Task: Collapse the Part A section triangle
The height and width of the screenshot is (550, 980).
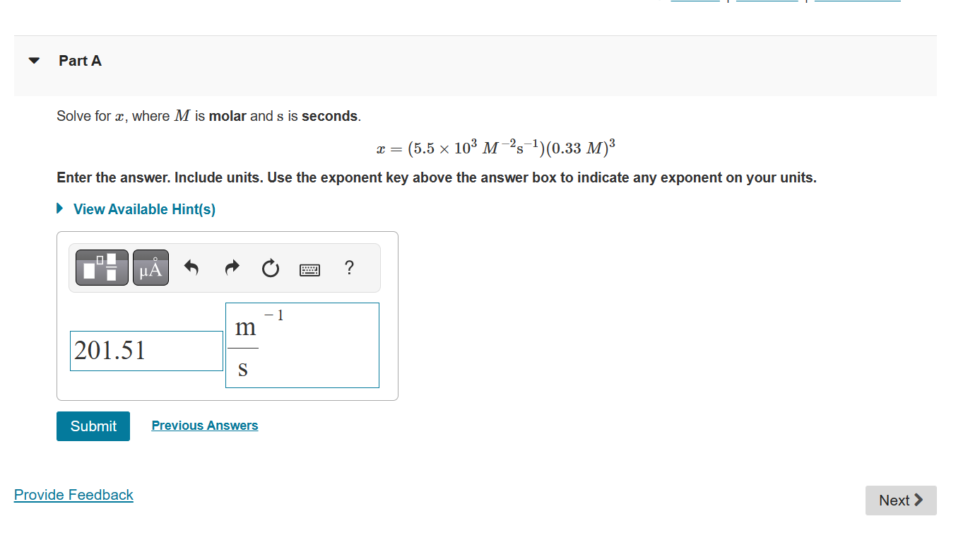Action: click(33, 60)
